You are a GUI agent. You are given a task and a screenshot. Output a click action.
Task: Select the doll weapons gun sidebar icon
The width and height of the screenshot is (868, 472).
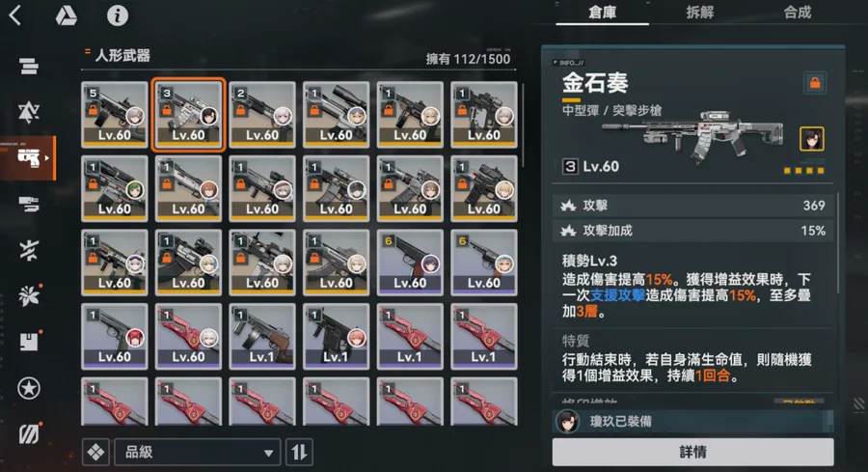tap(29, 158)
